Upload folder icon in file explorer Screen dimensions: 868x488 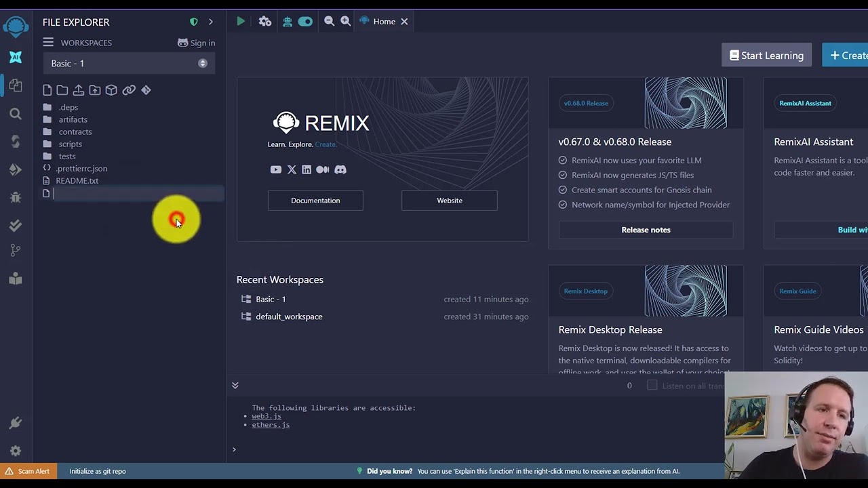pyautogui.click(x=95, y=90)
